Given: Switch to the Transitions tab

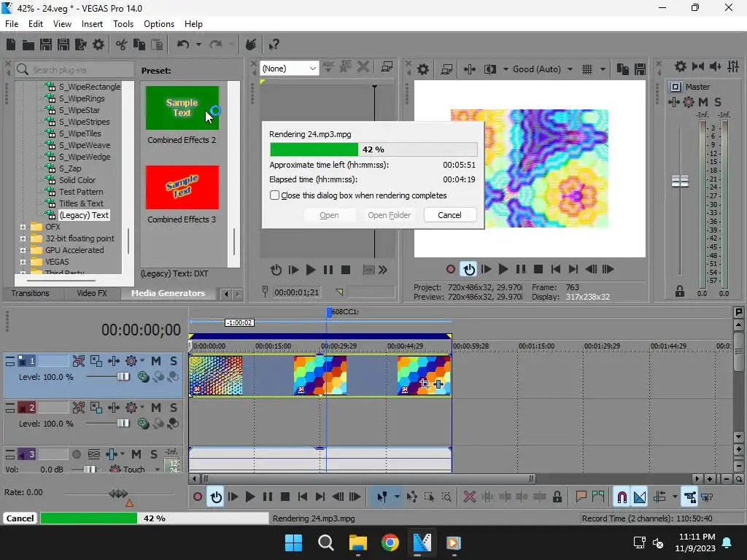Looking at the screenshot, I should (x=30, y=293).
